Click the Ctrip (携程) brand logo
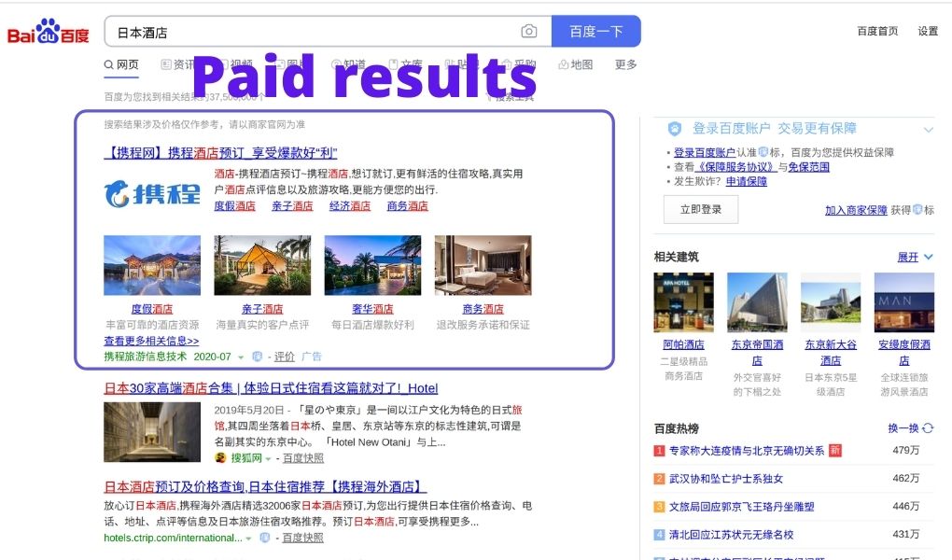952x560 pixels. point(152,194)
